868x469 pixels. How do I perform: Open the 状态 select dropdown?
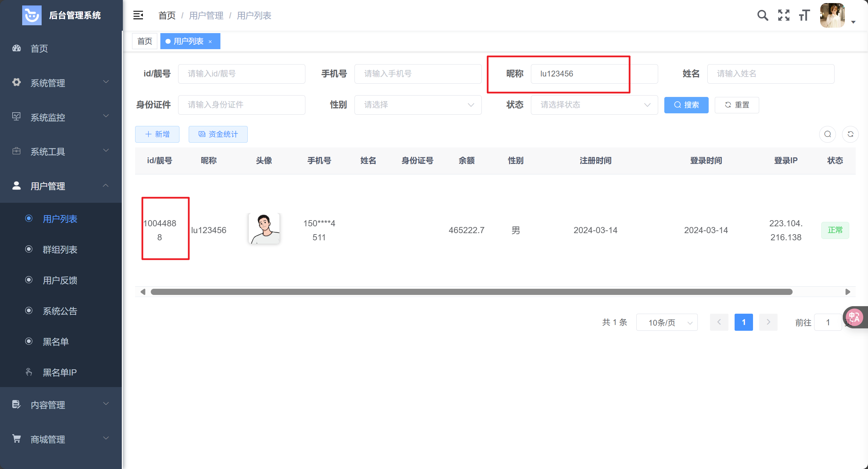(594, 105)
